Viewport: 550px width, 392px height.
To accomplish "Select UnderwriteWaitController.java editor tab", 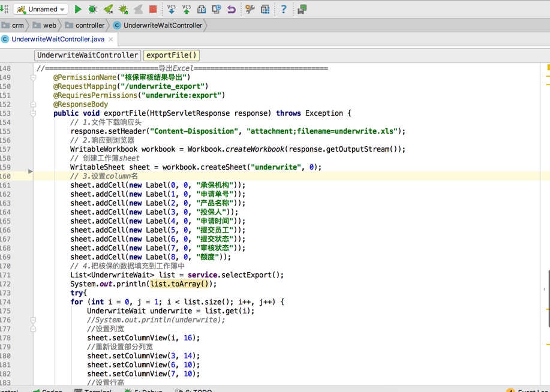I will [x=58, y=39].
